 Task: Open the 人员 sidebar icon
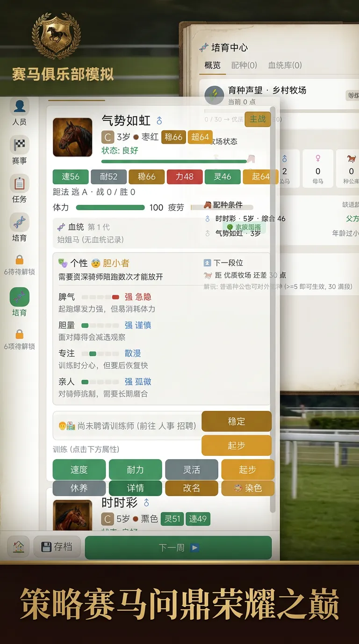click(19, 106)
